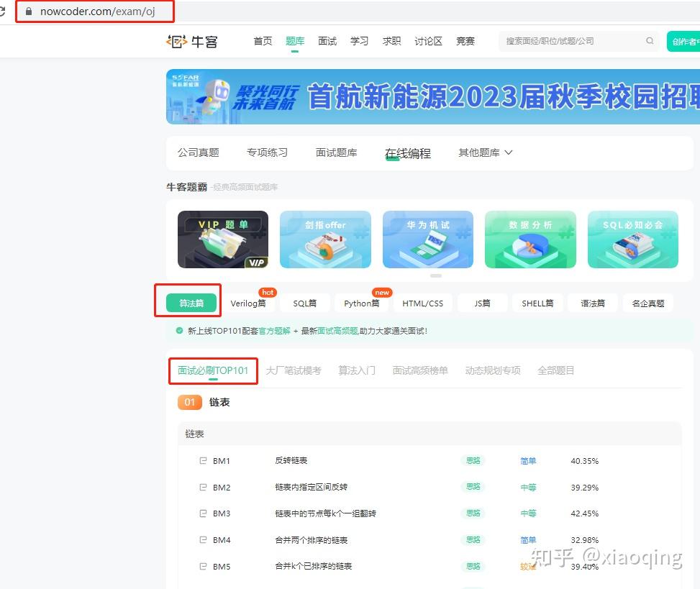Switch to 公司真题 tab

coord(199,152)
